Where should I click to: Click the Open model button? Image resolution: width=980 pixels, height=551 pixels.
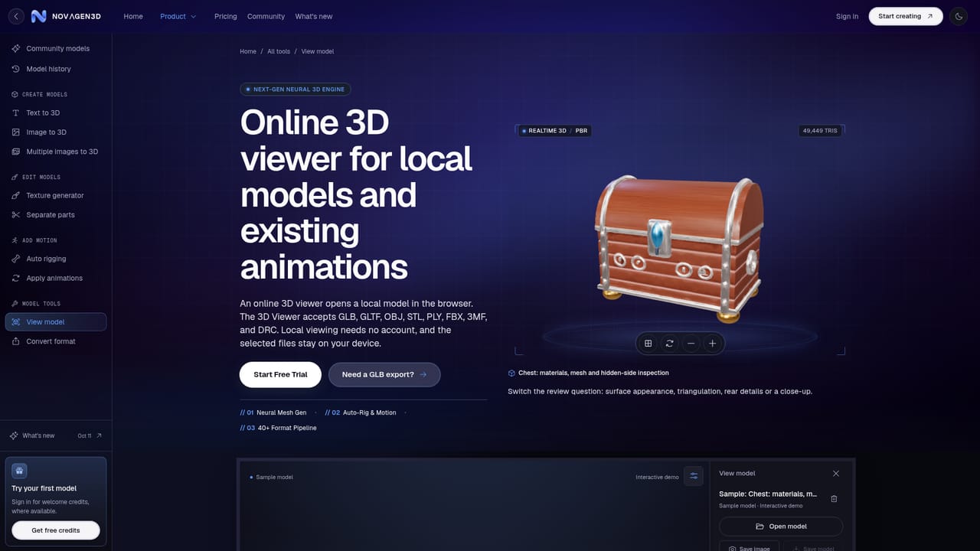click(x=781, y=527)
